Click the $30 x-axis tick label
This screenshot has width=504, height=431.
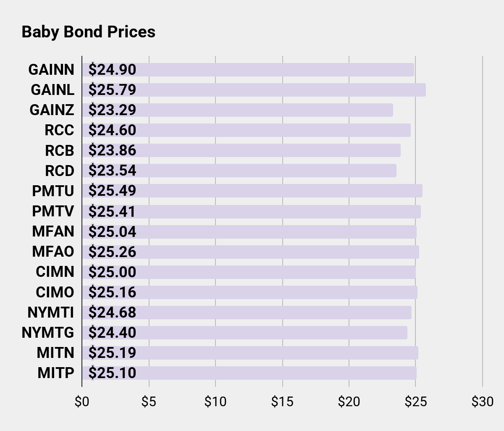click(483, 402)
